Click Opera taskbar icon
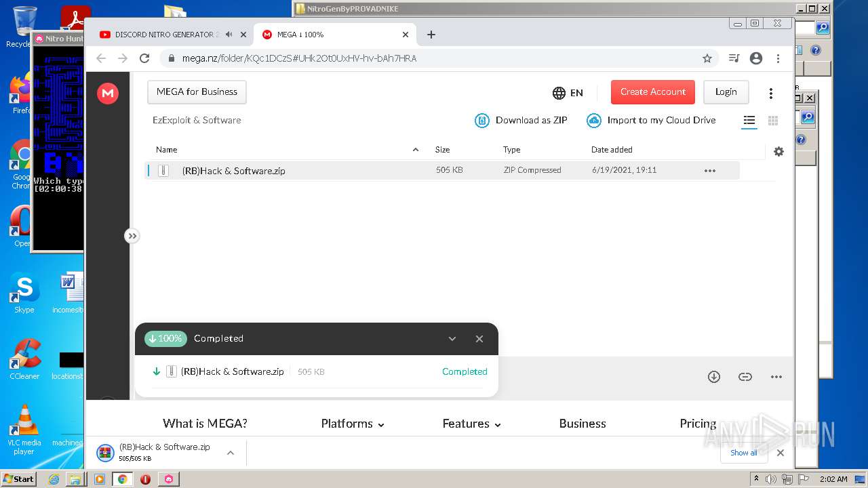The image size is (868, 488). pos(145,479)
